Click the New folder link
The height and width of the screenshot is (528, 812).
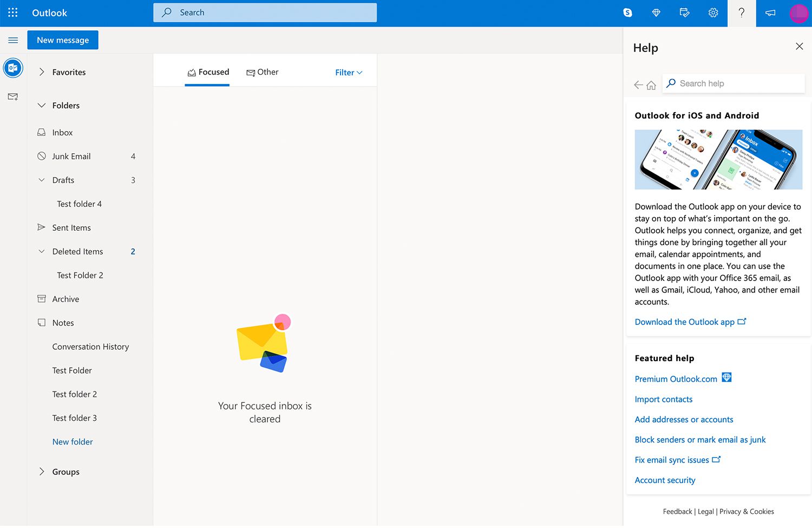pos(73,442)
